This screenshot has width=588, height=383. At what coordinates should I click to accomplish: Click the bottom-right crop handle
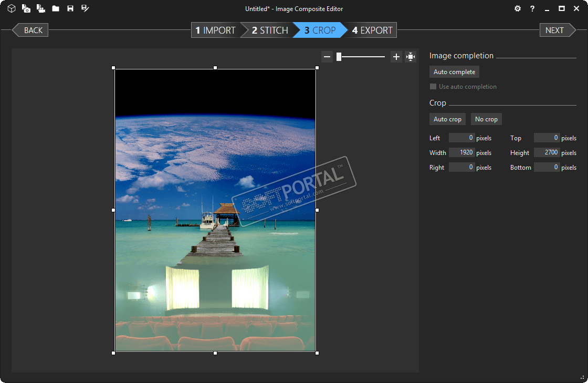pos(317,353)
